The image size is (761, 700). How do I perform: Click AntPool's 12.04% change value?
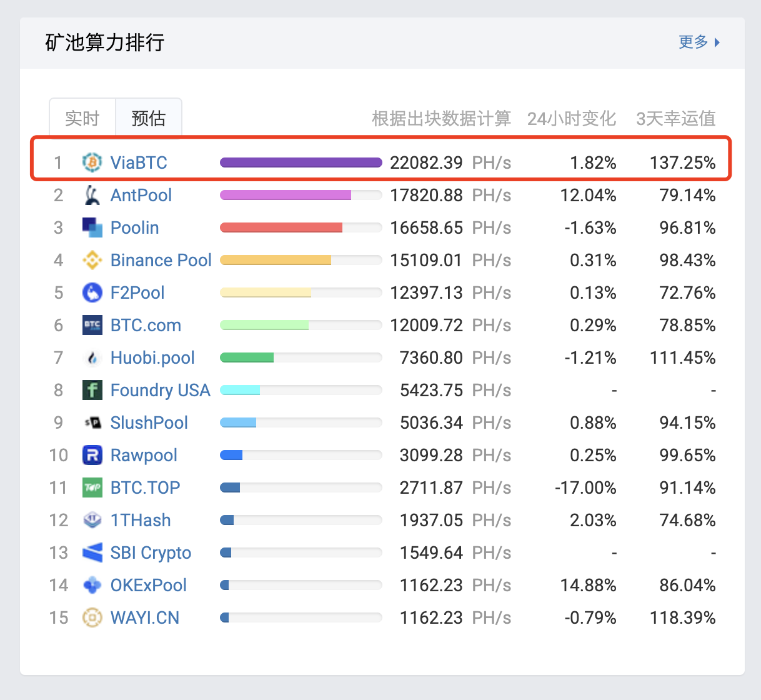[588, 195]
